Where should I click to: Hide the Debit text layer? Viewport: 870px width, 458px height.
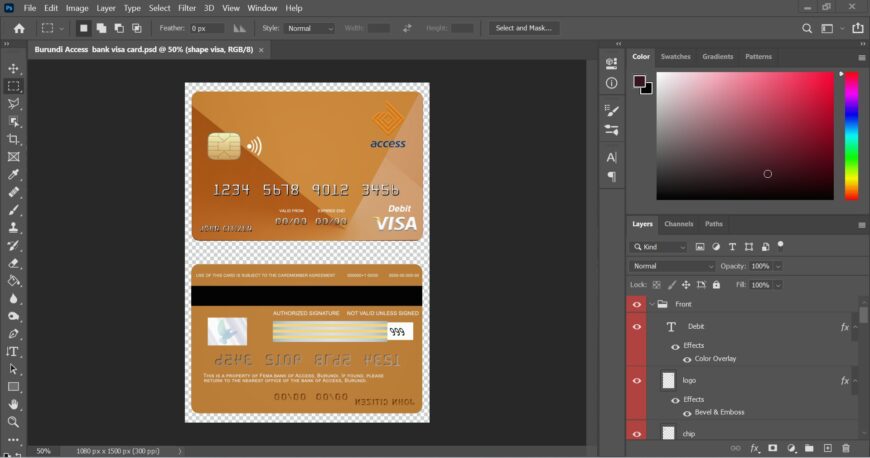[x=636, y=327]
